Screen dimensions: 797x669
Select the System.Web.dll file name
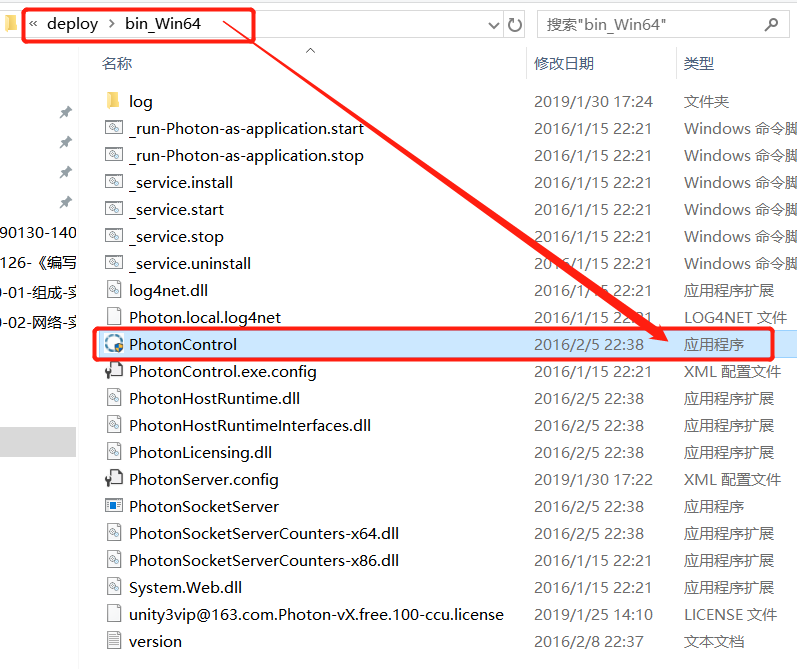point(185,588)
